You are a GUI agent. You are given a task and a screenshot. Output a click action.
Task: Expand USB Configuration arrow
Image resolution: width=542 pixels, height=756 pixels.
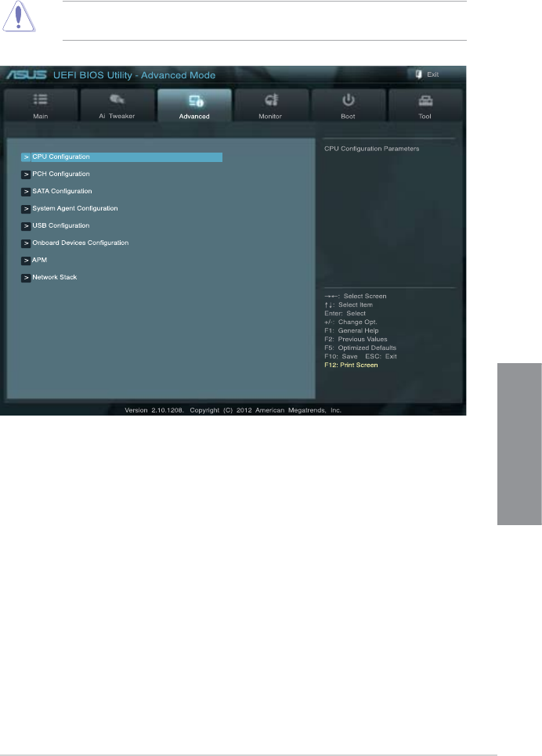click(26, 226)
